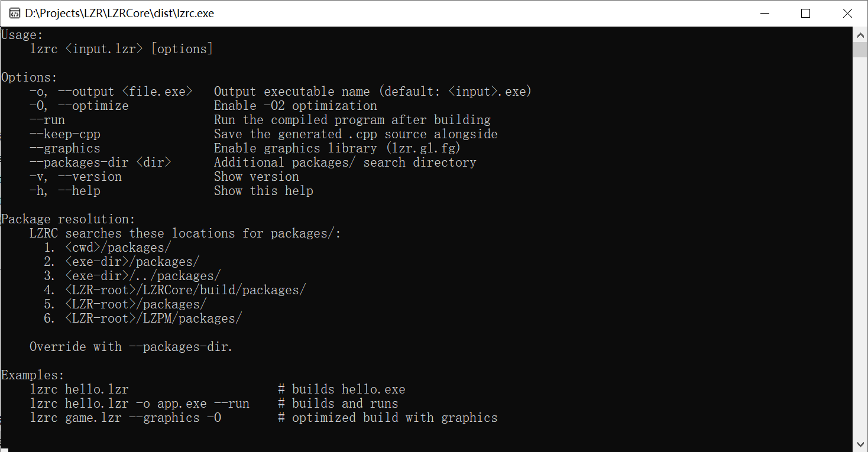Click the "<cwd>/packages/" search location
Viewport: 868px width, 452px height.
click(118, 248)
